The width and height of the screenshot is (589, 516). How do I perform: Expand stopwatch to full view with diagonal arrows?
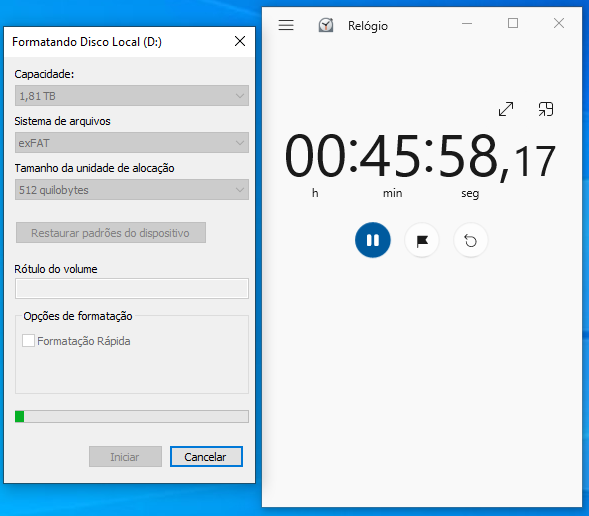(x=506, y=109)
